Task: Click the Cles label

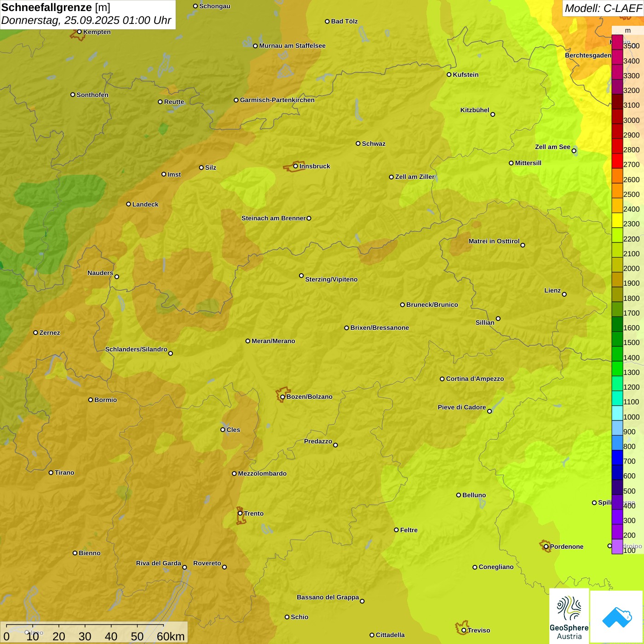Action: [x=233, y=430]
